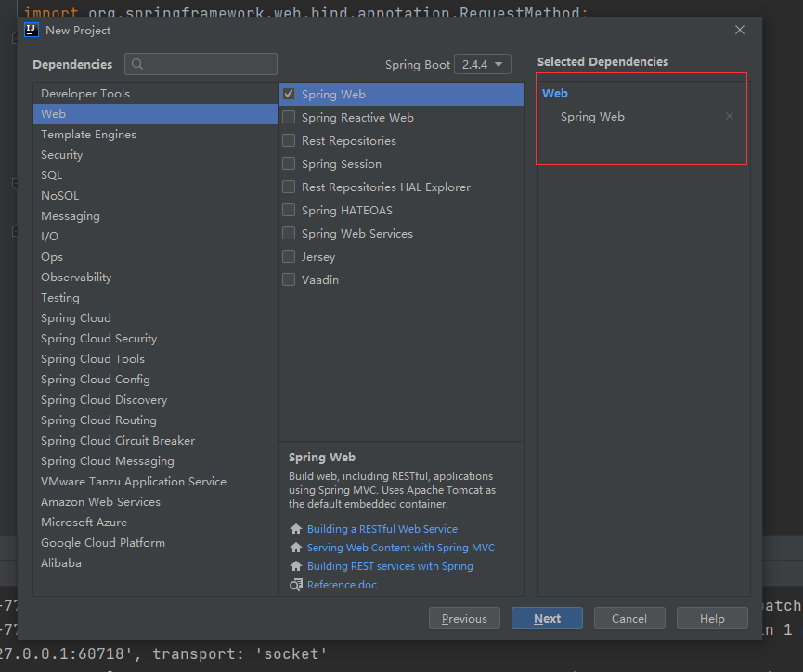Open the Spring Cloud category
Viewport: 803px width, 672px height.
pyautogui.click(x=156, y=318)
